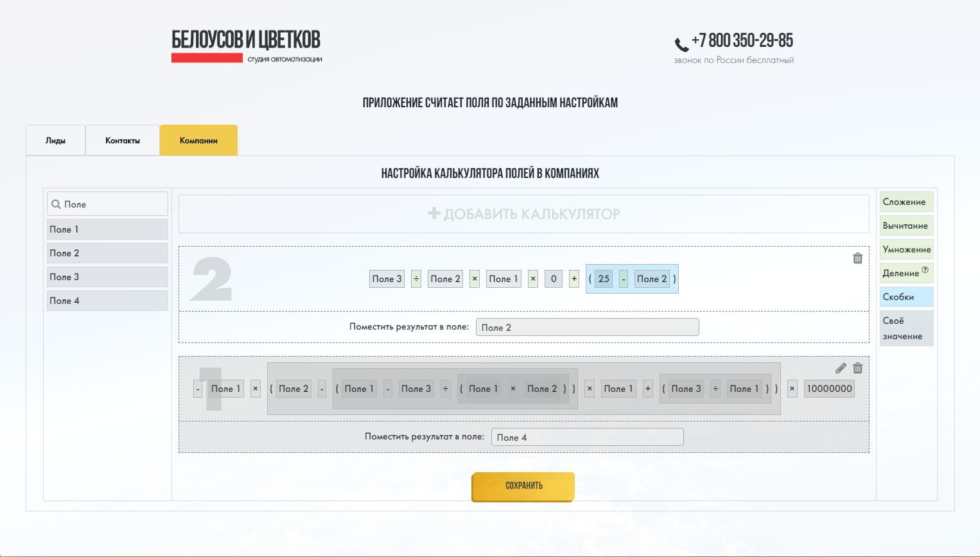This screenshot has width=980, height=557.
Task: Click the result field containing Поле 4
Action: pos(587,437)
